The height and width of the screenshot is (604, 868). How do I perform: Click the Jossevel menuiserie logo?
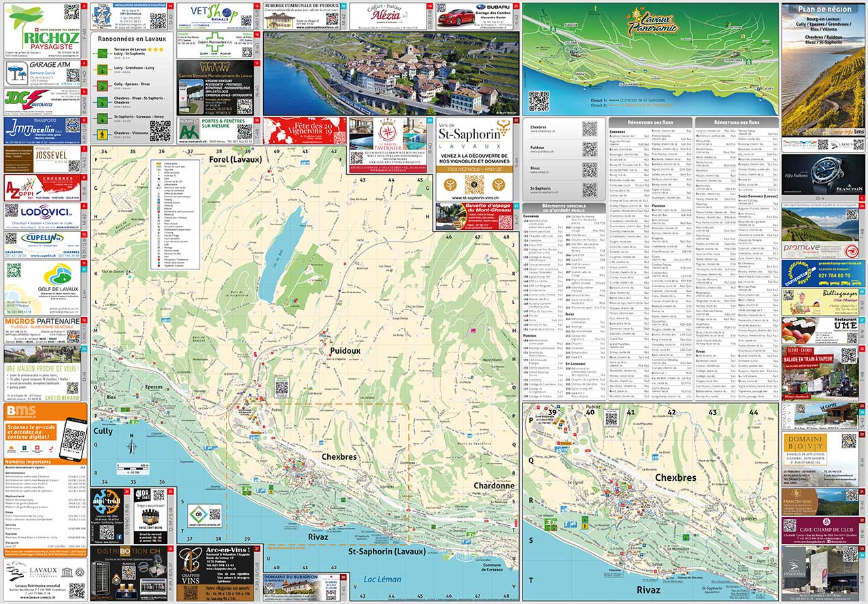[x=52, y=155]
